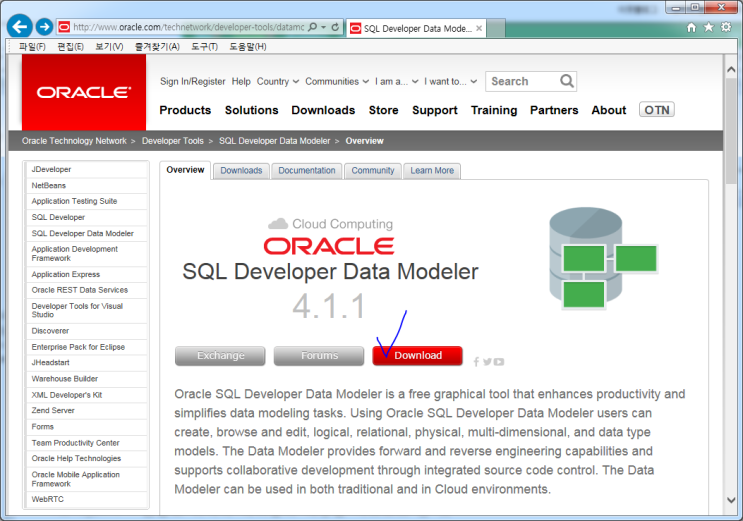743x521 pixels.
Task: Click Sign In/Register link
Action: point(192,82)
